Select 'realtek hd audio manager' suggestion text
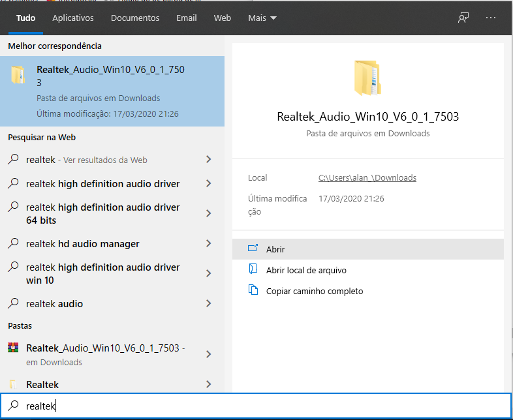This screenshot has width=513, height=420. [x=83, y=244]
